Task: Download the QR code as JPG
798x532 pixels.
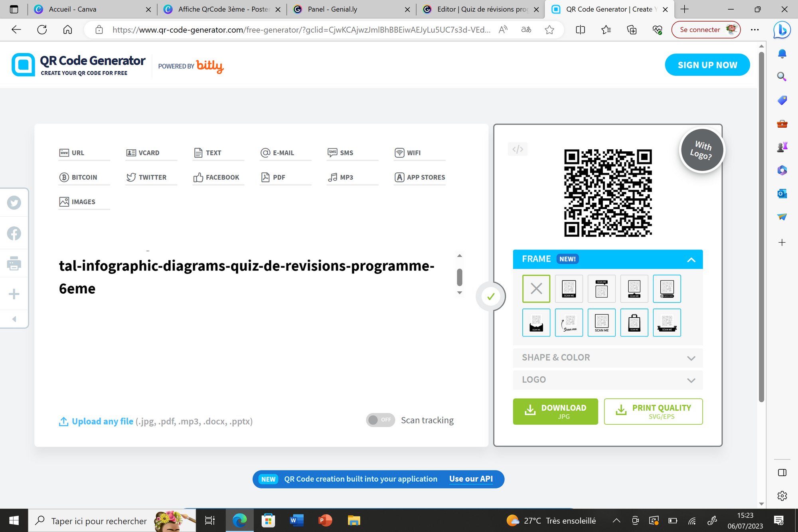Action: click(555, 411)
